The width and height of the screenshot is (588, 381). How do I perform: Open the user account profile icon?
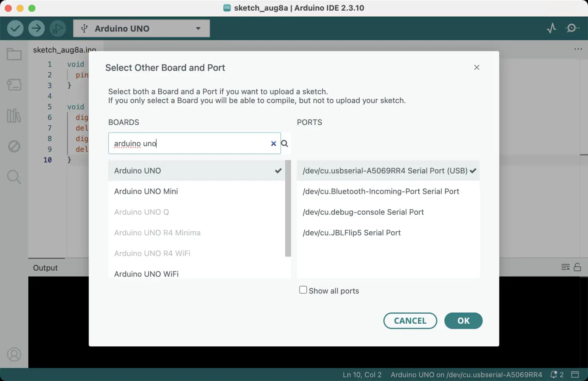point(14,355)
